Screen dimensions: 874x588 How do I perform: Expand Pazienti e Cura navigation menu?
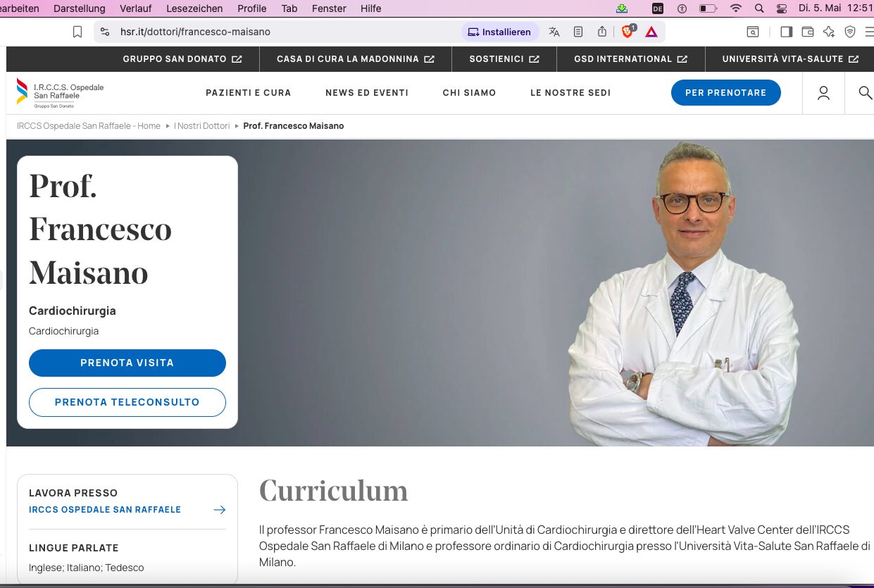coord(248,93)
